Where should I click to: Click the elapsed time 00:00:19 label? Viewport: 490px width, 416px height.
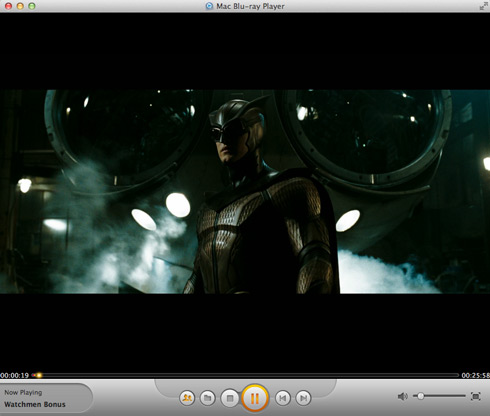click(x=15, y=375)
